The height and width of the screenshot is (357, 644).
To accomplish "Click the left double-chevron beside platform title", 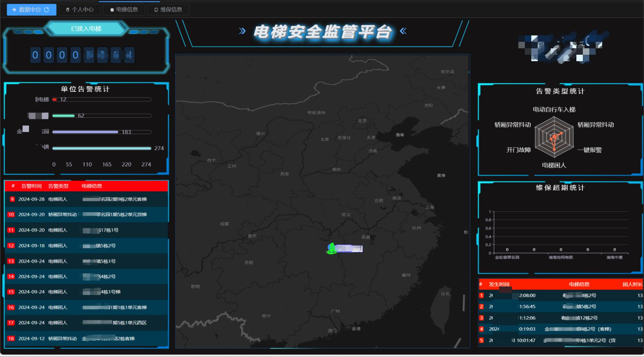I will pyautogui.click(x=242, y=31).
